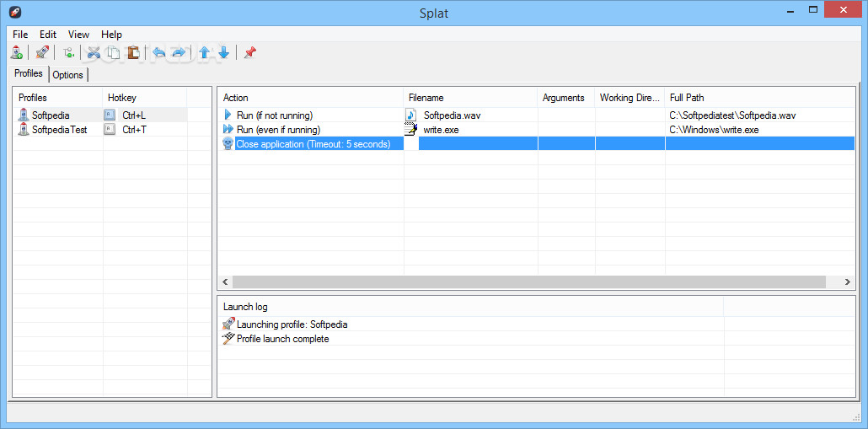Click Profile launch complete log entry
868x429 pixels.
283,339
